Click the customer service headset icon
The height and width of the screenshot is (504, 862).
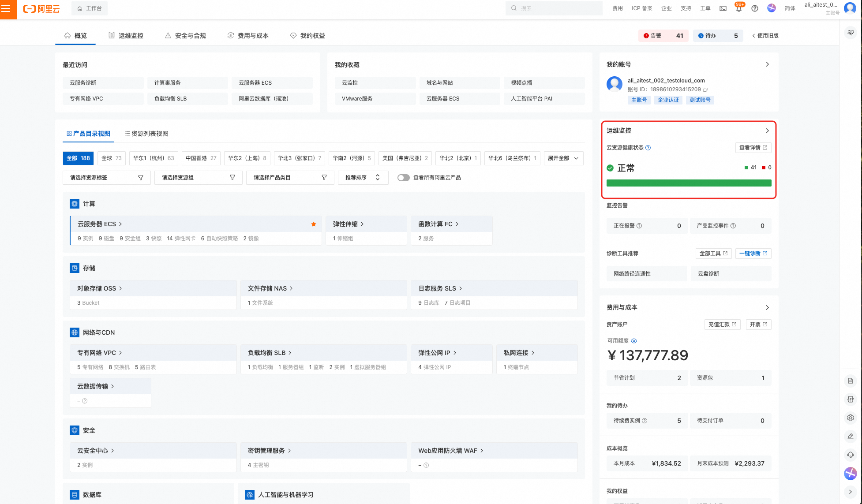(851, 455)
